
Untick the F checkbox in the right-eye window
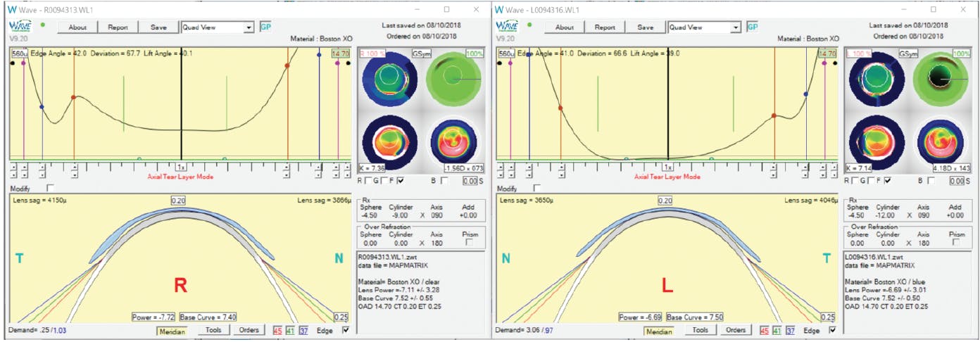point(400,181)
